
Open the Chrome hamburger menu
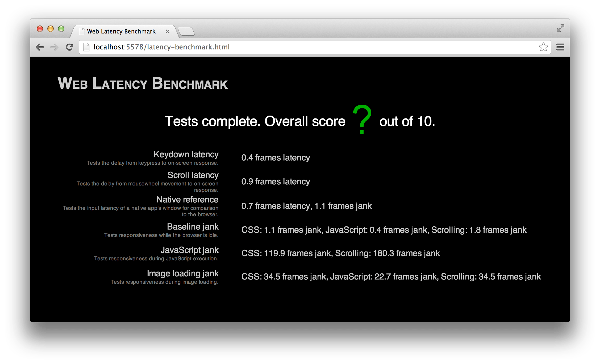coord(560,47)
